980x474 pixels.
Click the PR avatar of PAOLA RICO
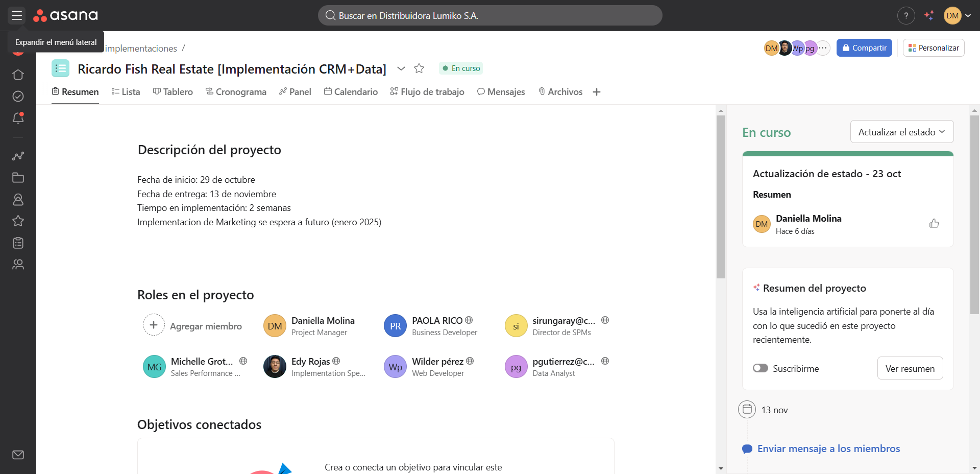point(396,326)
